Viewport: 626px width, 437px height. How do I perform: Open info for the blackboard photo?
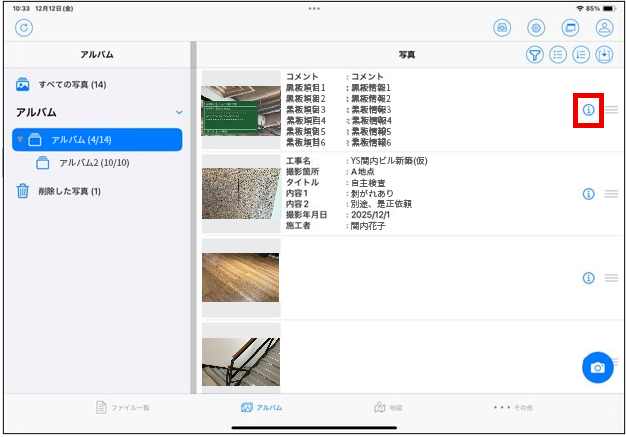588,110
